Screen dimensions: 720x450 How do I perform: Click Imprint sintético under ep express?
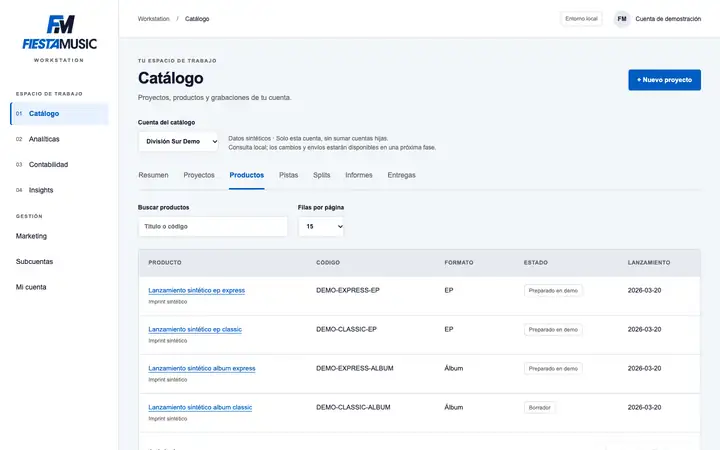tap(168, 302)
